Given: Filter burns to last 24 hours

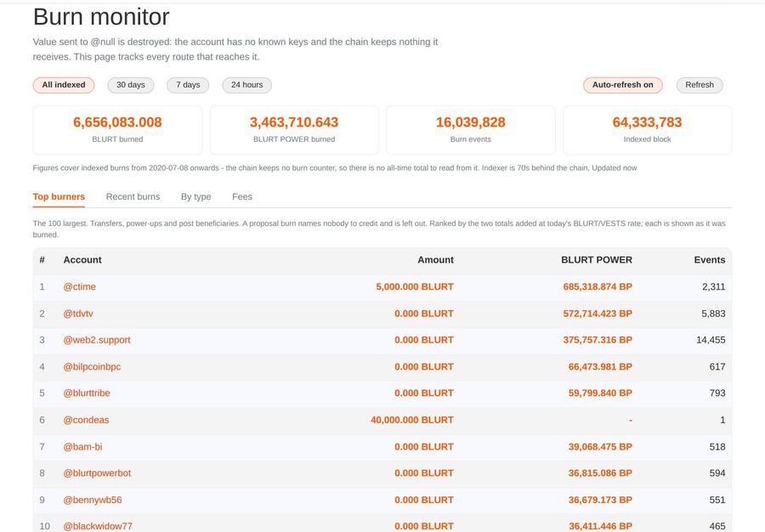Looking at the screenshot, I should pyautogui.click(x=246, y=85).
